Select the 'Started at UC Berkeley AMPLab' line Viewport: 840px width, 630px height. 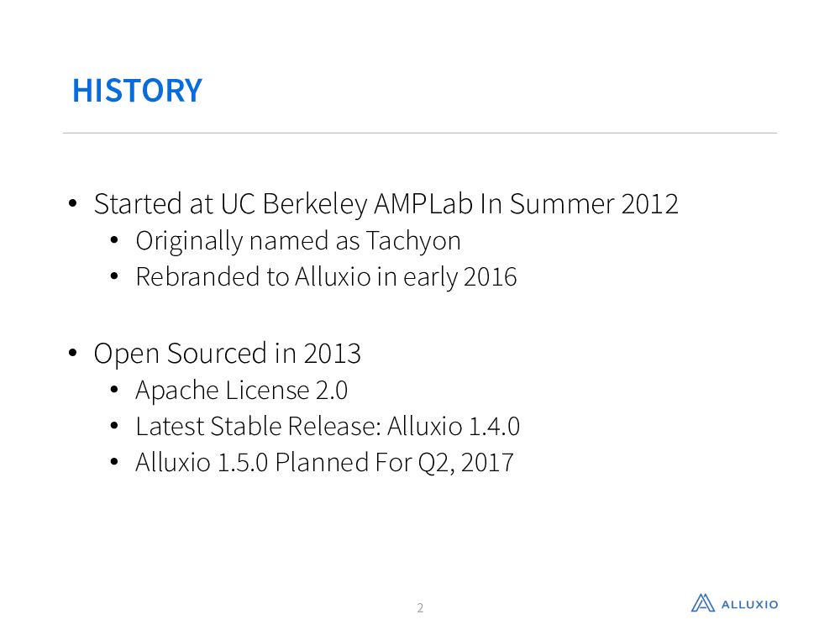point(386,204)
